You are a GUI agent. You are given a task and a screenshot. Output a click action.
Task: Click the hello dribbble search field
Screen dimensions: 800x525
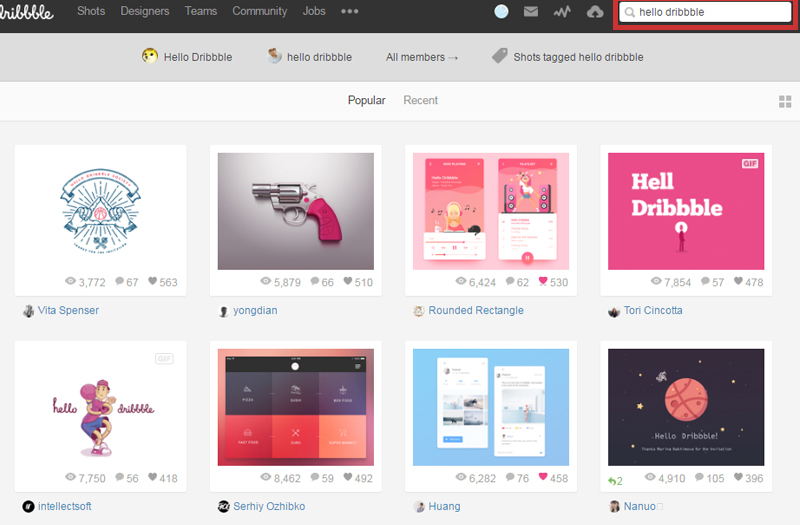[705, 12]
